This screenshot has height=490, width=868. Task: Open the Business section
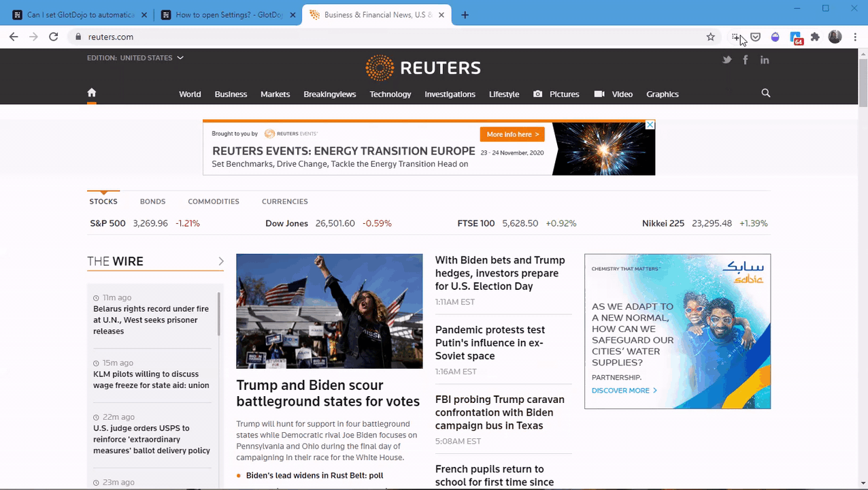pyautogui.click(x=231, y=94)
